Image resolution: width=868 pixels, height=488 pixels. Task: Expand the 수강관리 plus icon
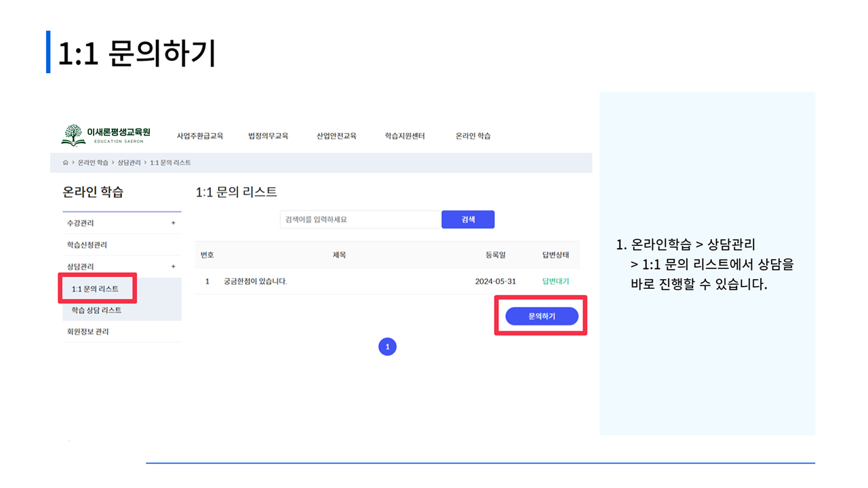pos(173,223)
